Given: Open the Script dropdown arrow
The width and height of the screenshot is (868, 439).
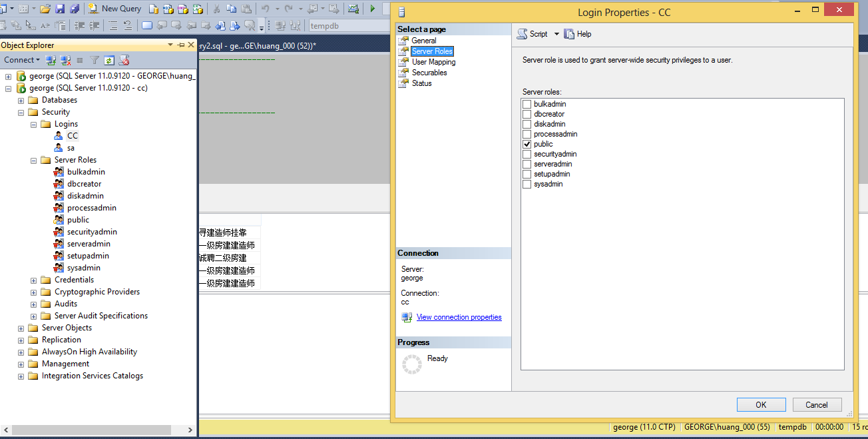Looking at the screenshot, I should [556, 34].
